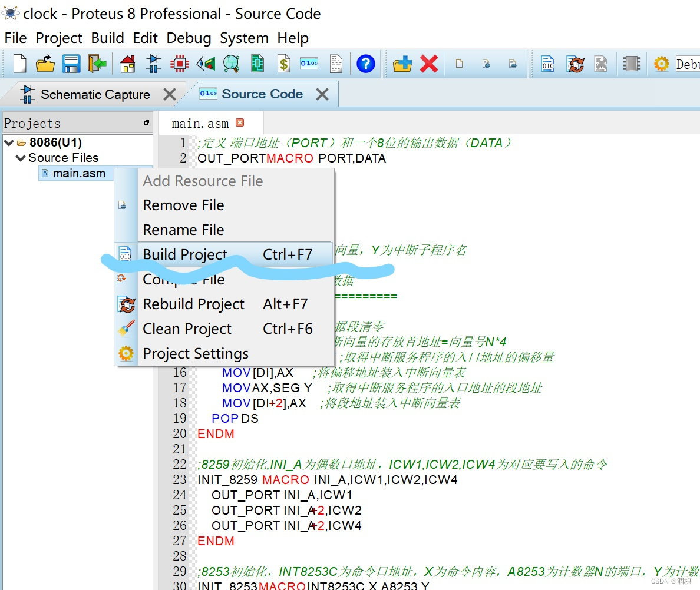This screenshot has height=590, width=700.
Task: Open the 3D Visualizer icon
Action: (x=206, y=64)
